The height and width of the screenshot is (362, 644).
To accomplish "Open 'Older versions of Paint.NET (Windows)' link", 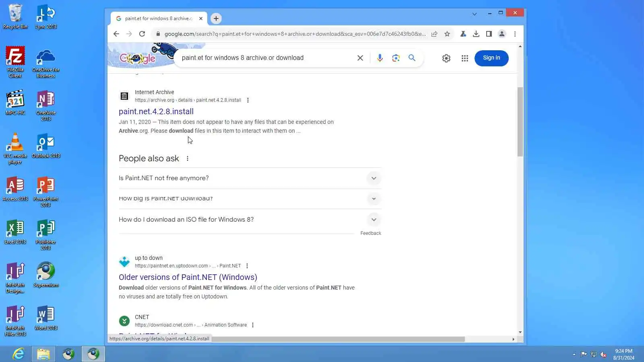I will pos(188,277).
